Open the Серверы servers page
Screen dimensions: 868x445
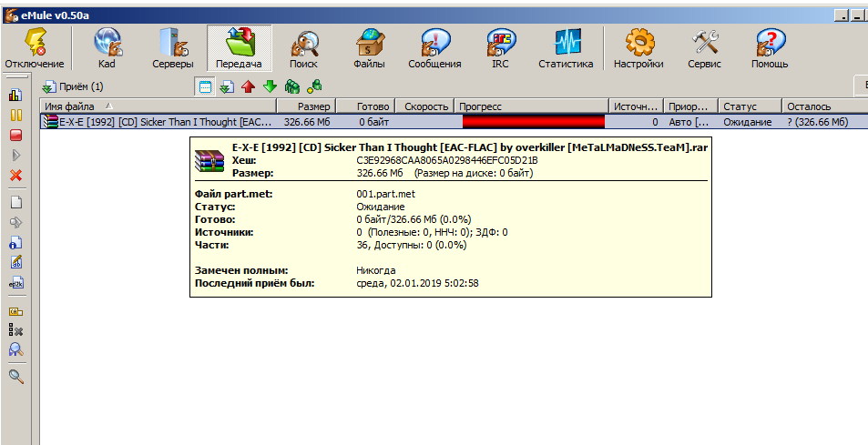173,49
